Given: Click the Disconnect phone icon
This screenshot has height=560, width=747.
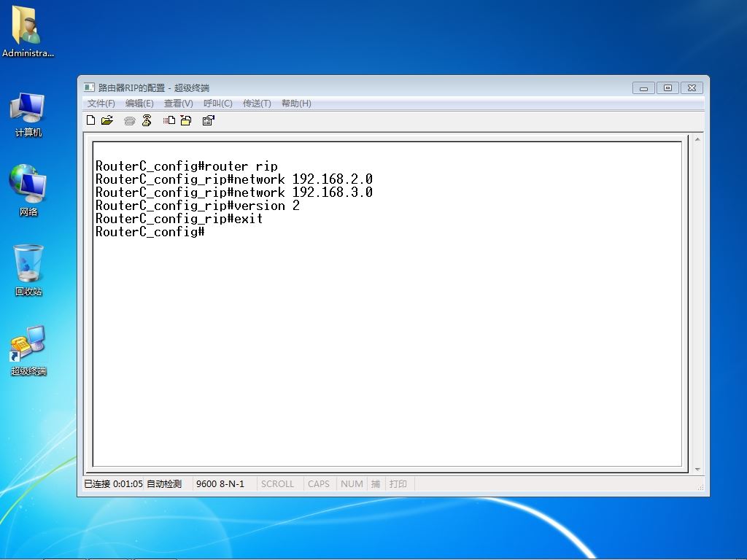Looking at the screenshot, I should pyautogui.click(x=147, y=120).
